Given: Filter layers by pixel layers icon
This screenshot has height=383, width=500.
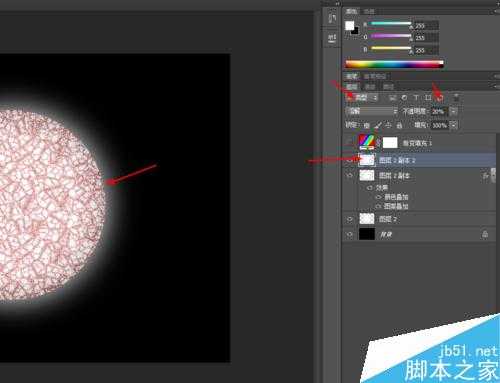Looking at the screenshot, I should [392, 98].
